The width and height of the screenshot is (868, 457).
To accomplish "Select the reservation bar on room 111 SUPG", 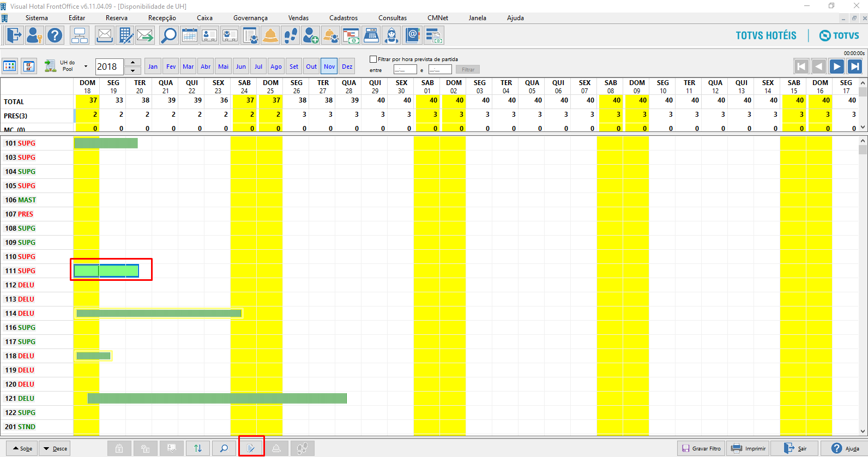I will tap(106, 270).
